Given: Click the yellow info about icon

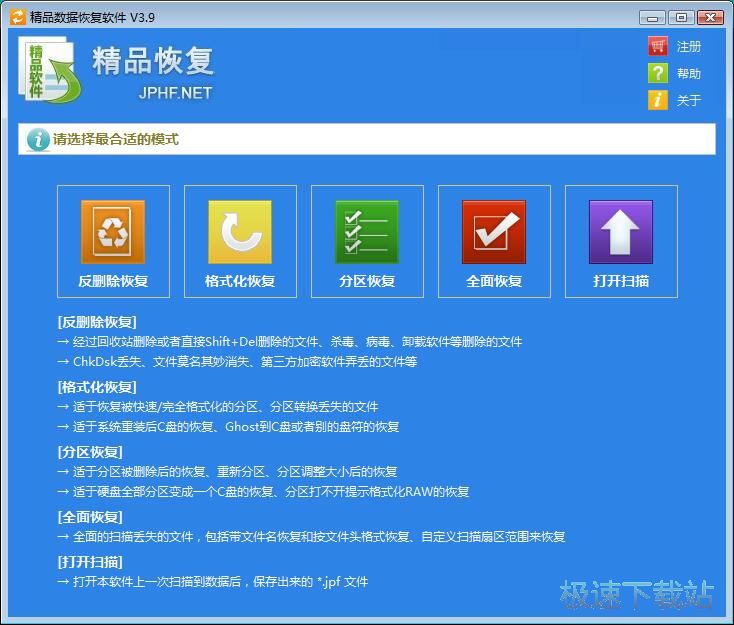Looking at the screenshot, I should (658, 100).
